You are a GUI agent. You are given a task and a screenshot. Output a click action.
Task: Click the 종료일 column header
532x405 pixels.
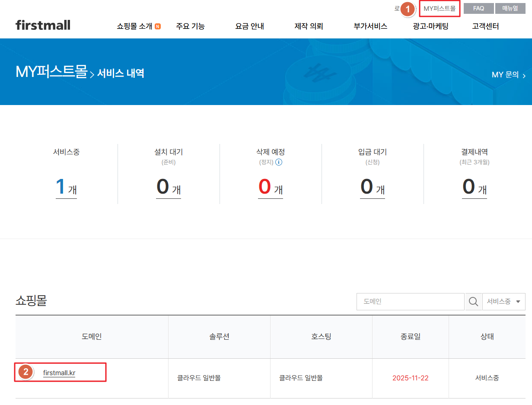tap(410, 337)
